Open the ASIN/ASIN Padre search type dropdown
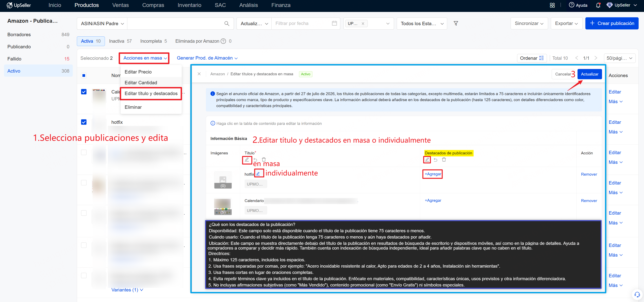The width and height of the screenshot is (644, 302). (x=102, y=24)
